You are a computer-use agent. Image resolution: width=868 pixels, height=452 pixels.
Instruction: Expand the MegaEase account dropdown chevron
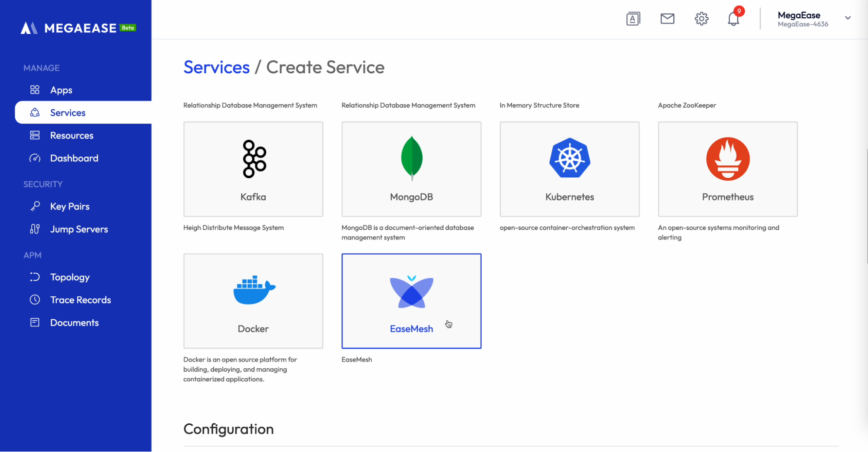click(848, 18)
